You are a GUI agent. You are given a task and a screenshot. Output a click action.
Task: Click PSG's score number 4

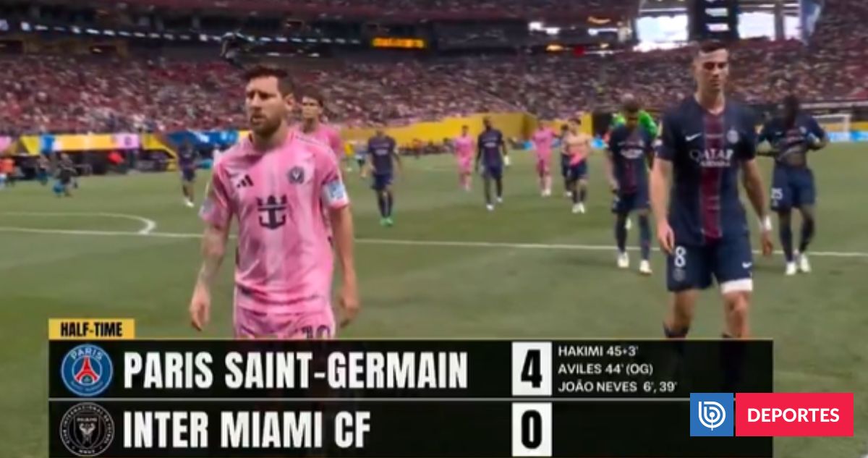tap(532, 370)
